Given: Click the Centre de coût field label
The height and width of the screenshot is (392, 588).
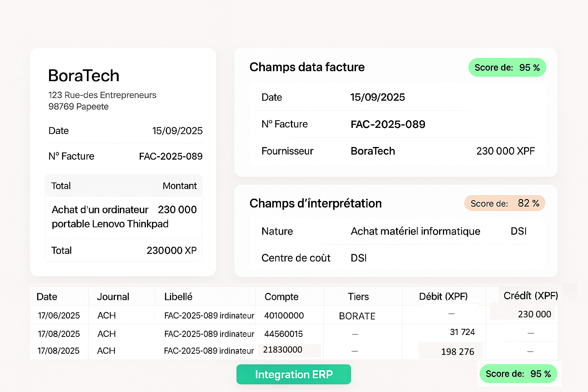Looking at the screenshot, I should tap(296, 258).
